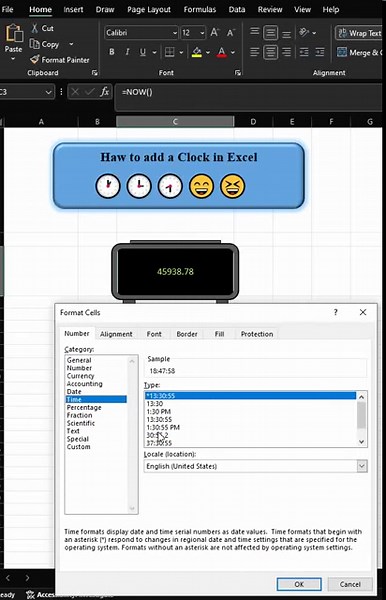
Task: Open the font size 12 dropdown
Action: (202, 33)
